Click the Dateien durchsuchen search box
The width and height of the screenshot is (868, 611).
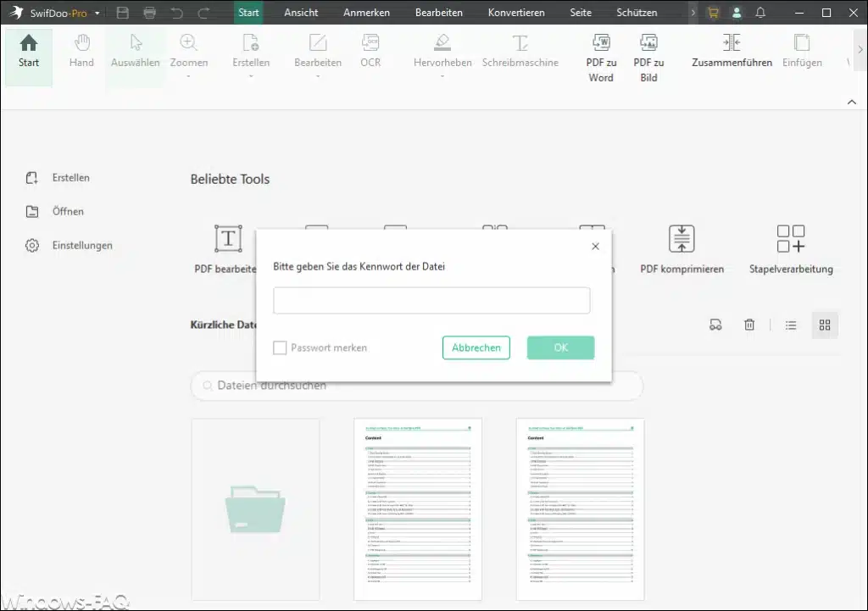point(417,386)
